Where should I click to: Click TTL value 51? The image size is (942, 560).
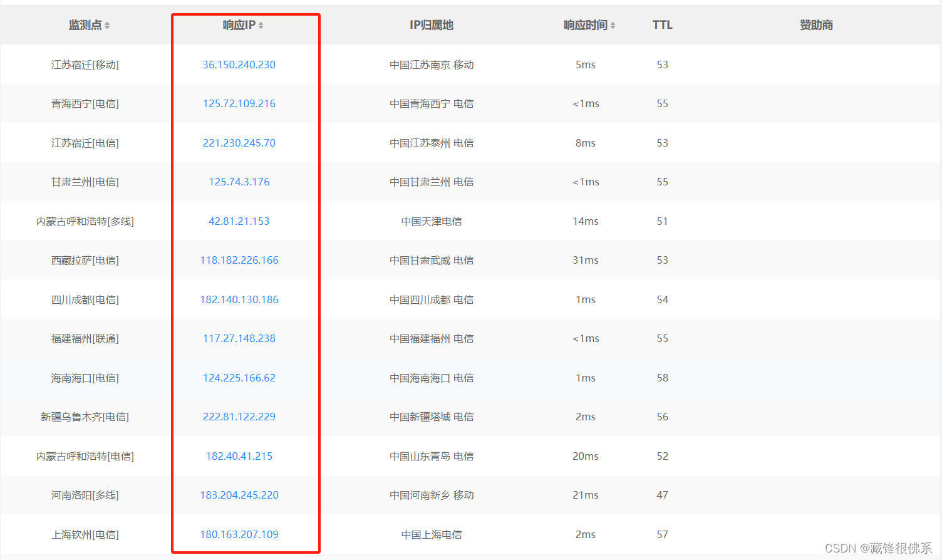[x=662, y=221]
